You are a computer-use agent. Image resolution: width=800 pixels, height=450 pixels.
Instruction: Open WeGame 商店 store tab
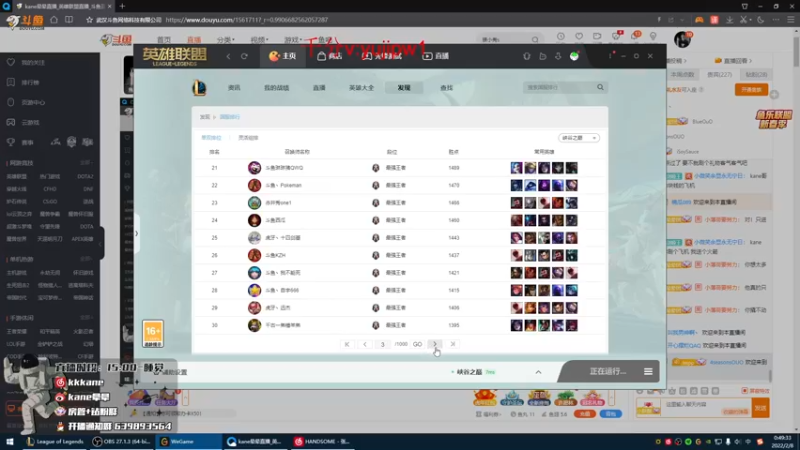pyautogui.click(x=330, y=56)
